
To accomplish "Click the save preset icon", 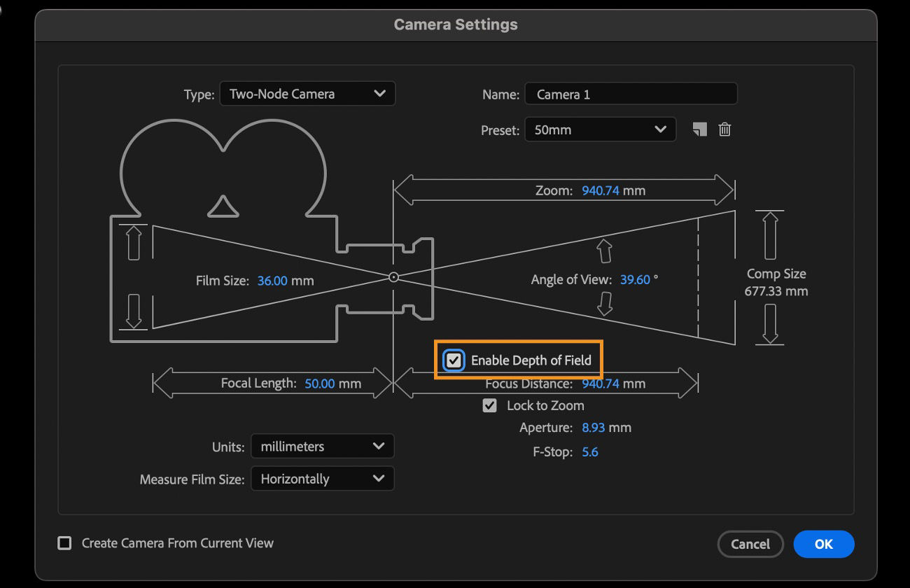I will pyautogui.click(x=699, y=129).
